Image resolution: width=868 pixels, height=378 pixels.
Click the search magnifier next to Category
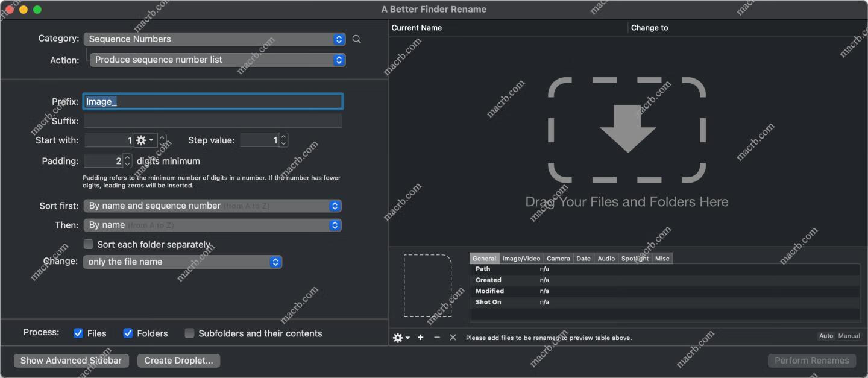(357, 39)
